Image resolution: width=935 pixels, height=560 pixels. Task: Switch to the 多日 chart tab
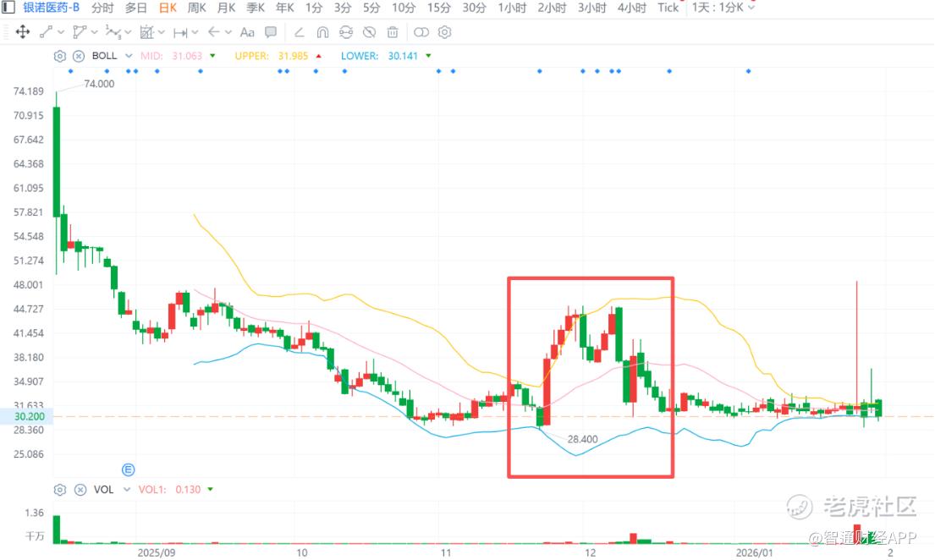(136, 8)
